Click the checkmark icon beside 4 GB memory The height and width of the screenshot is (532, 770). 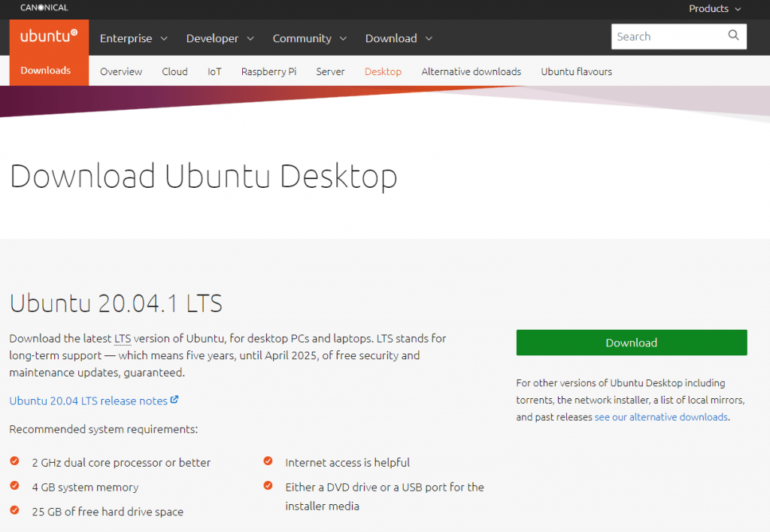click(x=14, y=486)
